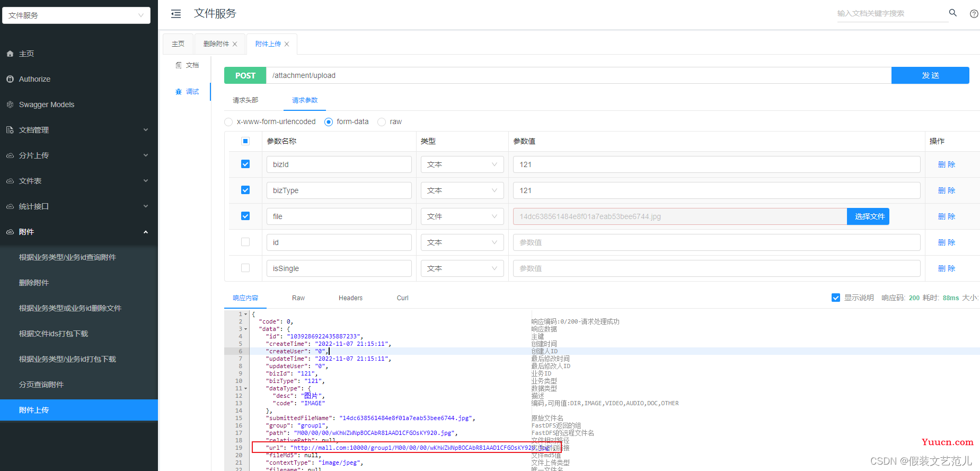
Task: Collapse the 附件 menu group
Action: tap(79, 232)
